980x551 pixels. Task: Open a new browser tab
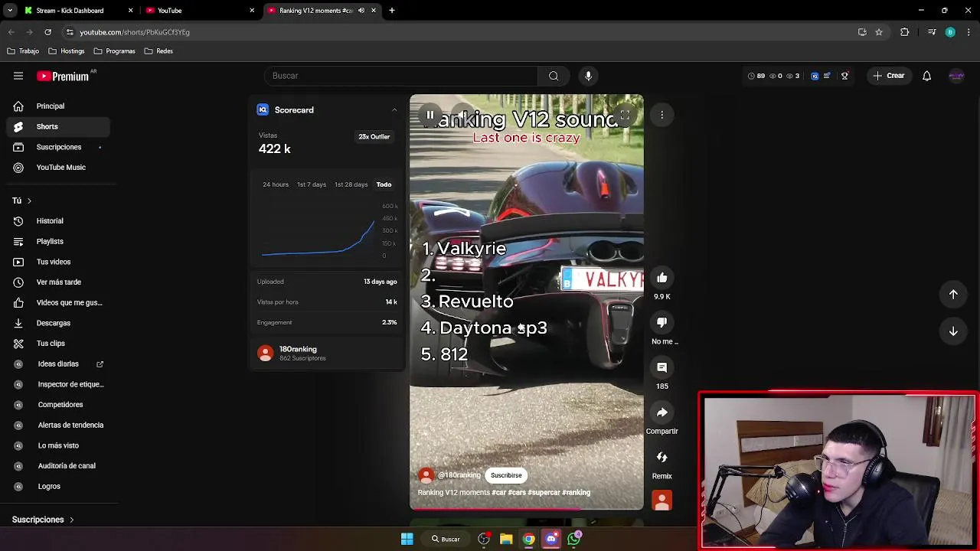(x=392, y=11)
